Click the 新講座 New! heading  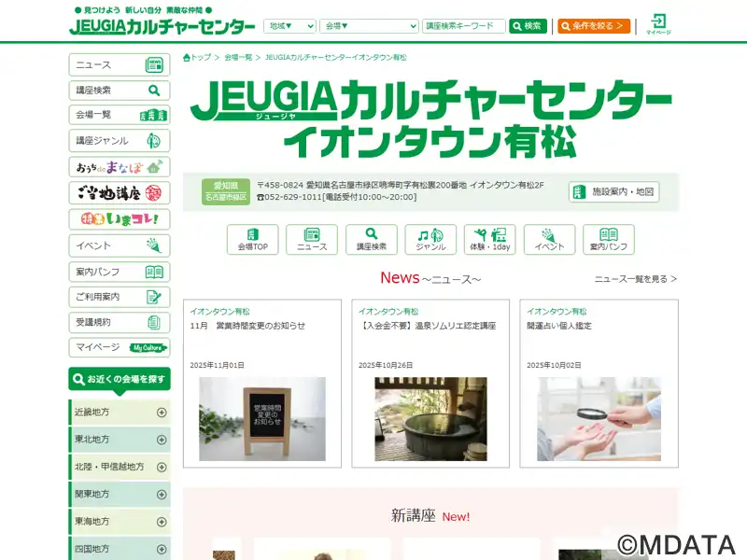(430, 516)
